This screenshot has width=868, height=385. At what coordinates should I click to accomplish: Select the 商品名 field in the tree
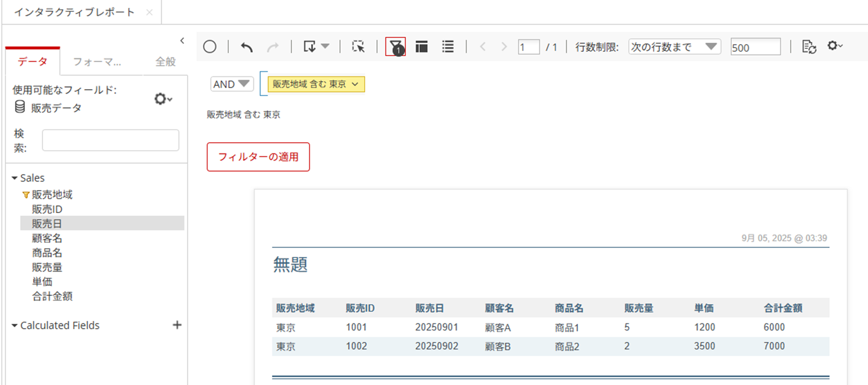[47, 253]
